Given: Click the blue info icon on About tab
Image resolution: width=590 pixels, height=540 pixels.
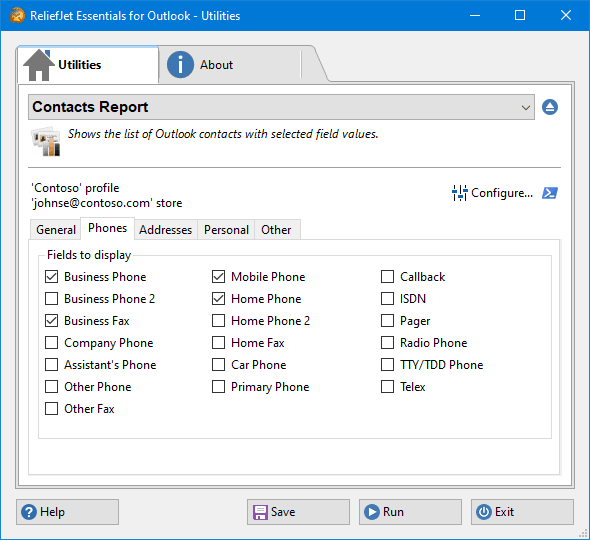Looking at the screenshot, I should tap(180, 65).
